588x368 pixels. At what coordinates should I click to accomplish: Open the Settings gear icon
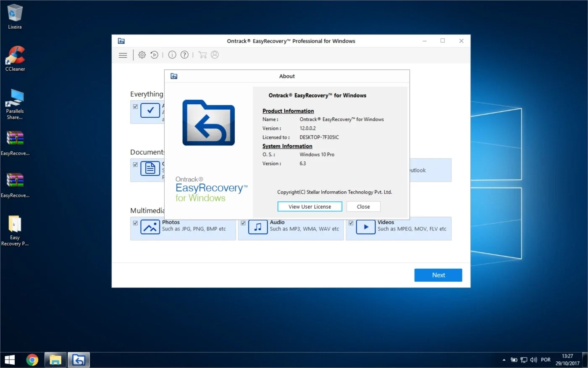142,55
